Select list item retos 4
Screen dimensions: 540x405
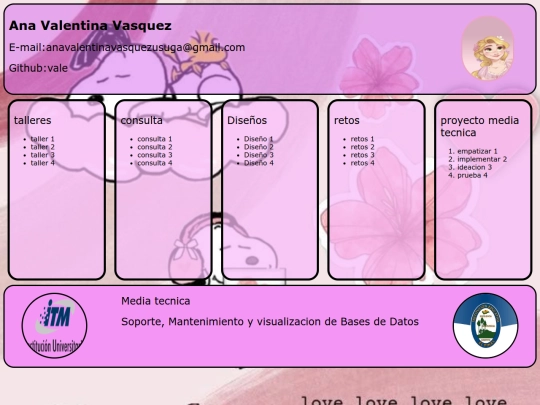(362, 163)
